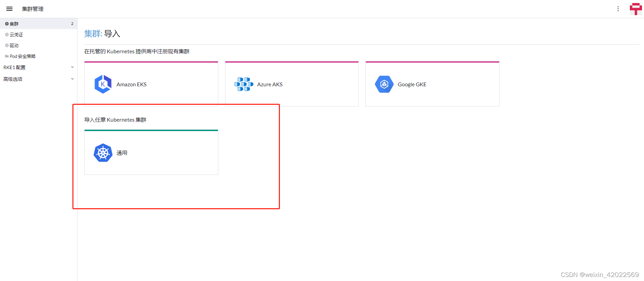This screenshot has width=644, height=281.
Task: Click the globe icon beside 驱动
Action: (7, 45)
